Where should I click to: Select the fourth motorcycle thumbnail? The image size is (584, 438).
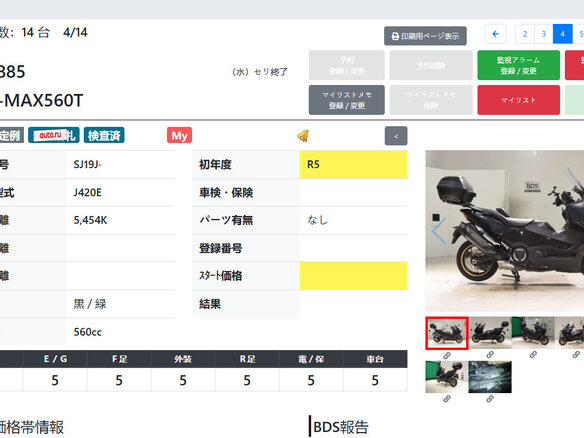[x=570, y=333]
